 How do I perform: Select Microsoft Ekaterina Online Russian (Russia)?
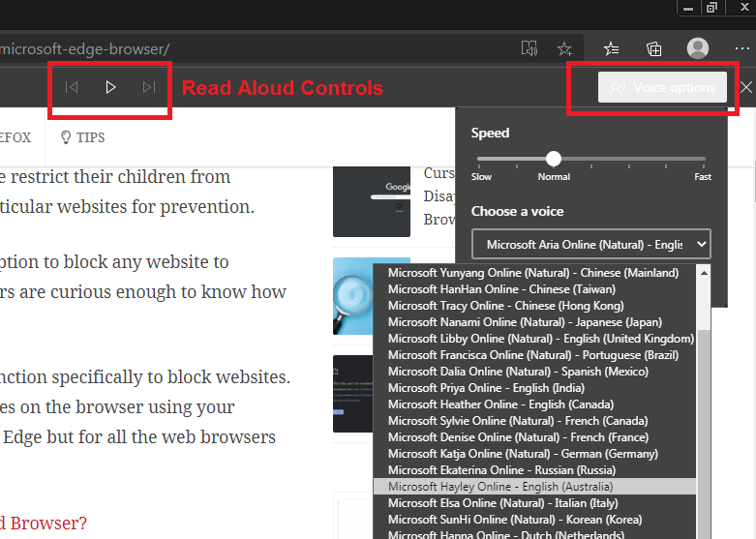[534, 469]
